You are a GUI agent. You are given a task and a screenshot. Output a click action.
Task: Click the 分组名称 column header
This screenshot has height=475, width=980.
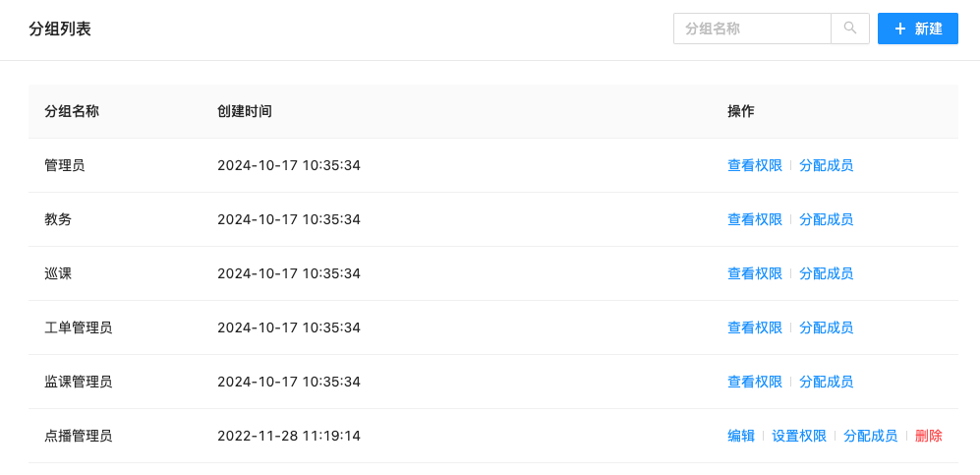pyautogui.click(x=72, y=111)
